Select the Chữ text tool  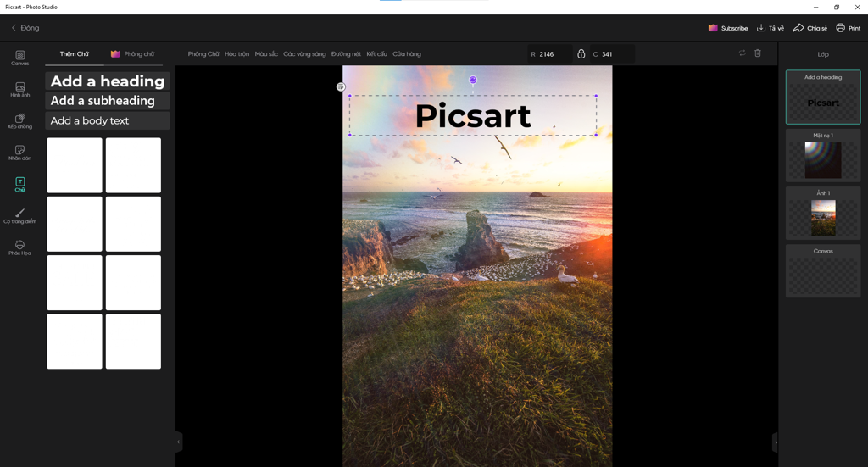click(x=20, y=184)
